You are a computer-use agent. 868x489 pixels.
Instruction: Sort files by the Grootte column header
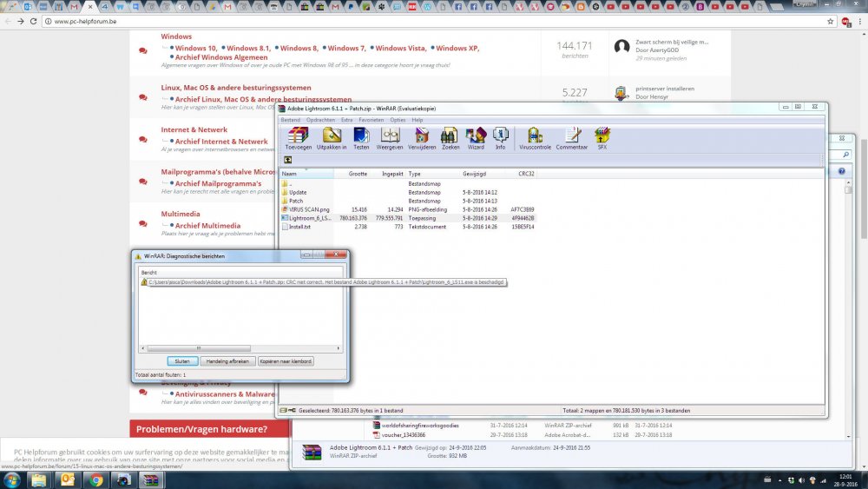click(x=358, y=174)
